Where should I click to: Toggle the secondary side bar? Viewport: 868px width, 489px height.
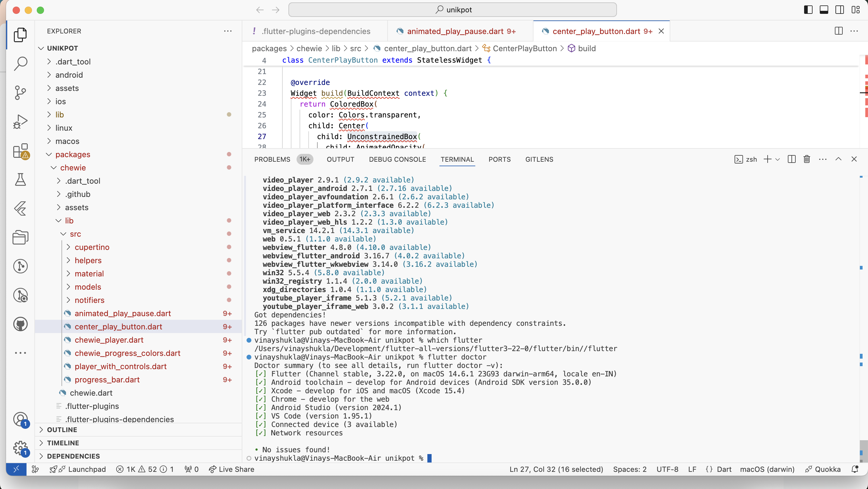(x=840, y=10)
